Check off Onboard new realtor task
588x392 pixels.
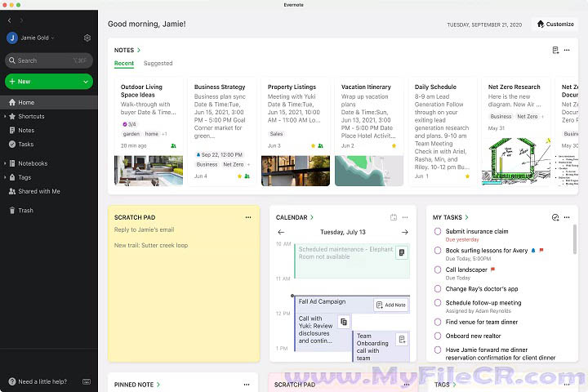click(437, 336)
